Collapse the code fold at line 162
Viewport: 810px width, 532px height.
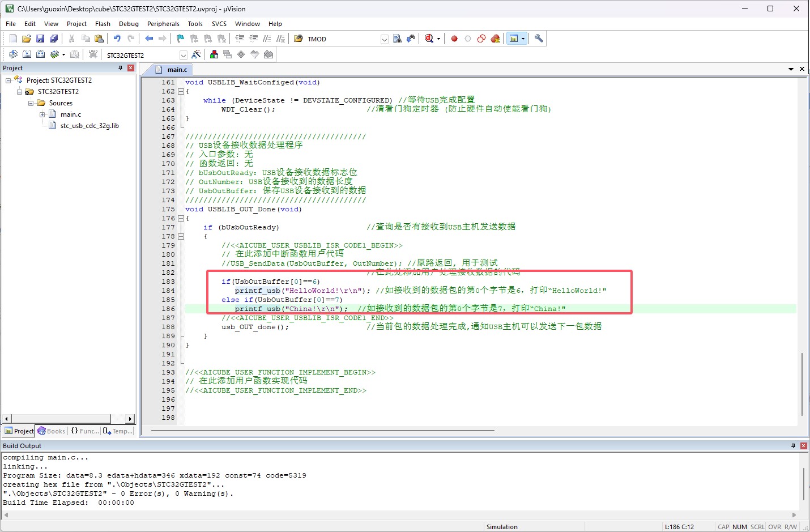[181, 91]
